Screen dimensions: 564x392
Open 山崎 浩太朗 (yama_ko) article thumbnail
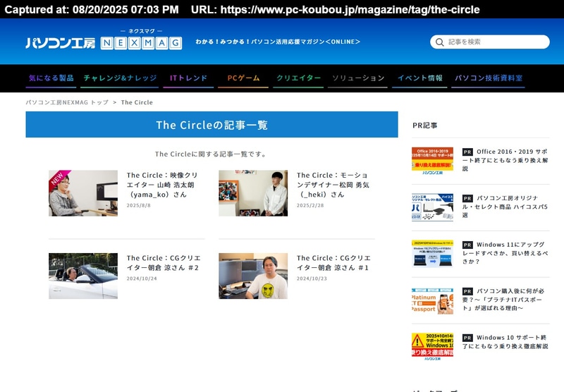[83, 193]
